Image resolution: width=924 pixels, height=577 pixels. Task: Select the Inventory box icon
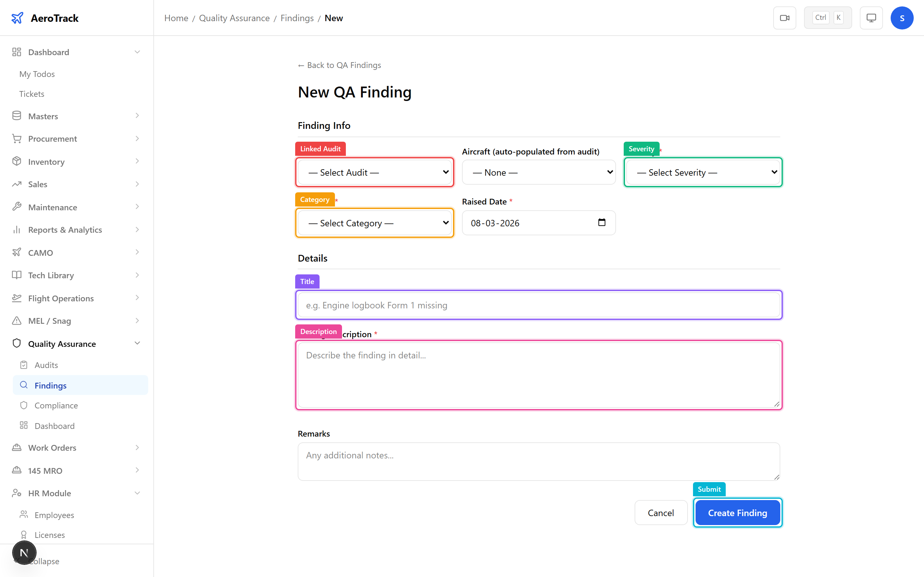click(17, 162)
